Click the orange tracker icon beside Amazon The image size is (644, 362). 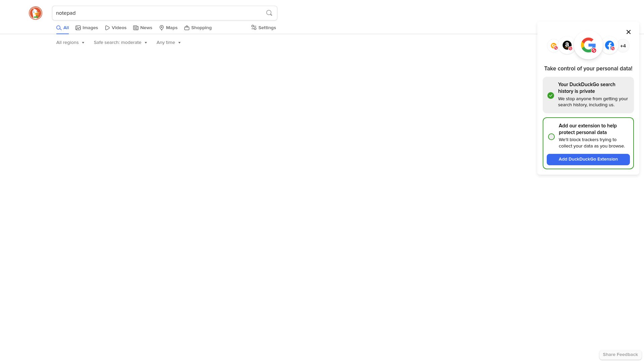click(554, 46)
